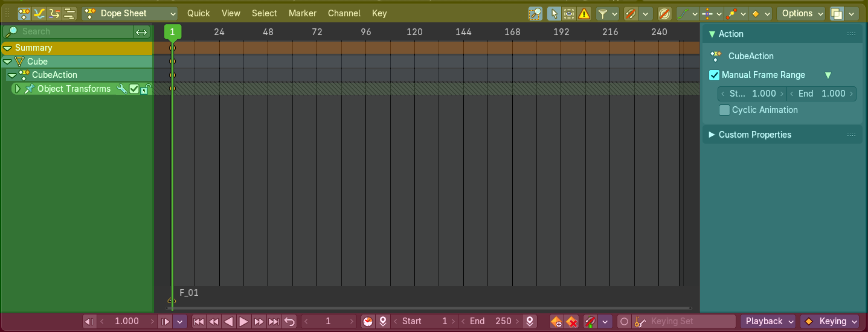Toggle the overlays icon
Screen dimensions: 868x332
(837, 13)
